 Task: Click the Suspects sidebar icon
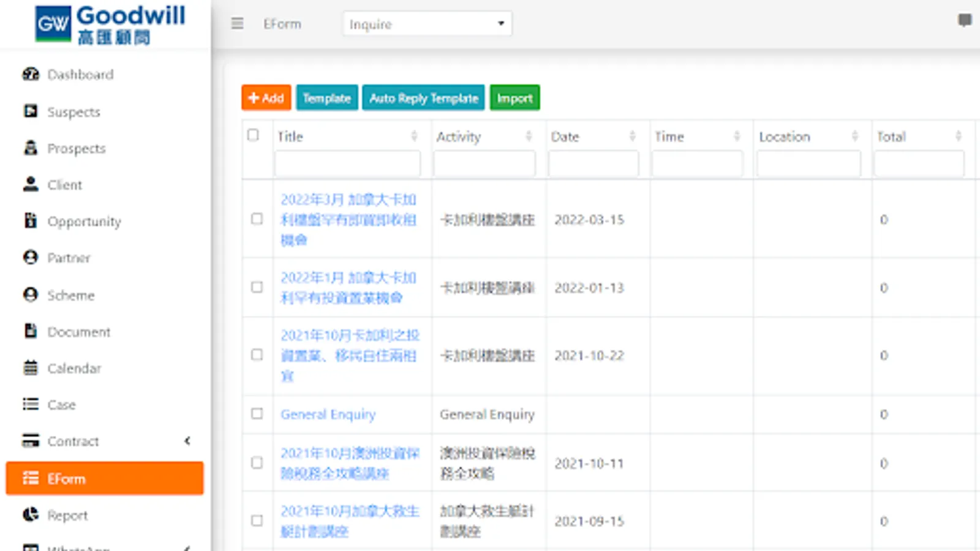coord(31,111)
